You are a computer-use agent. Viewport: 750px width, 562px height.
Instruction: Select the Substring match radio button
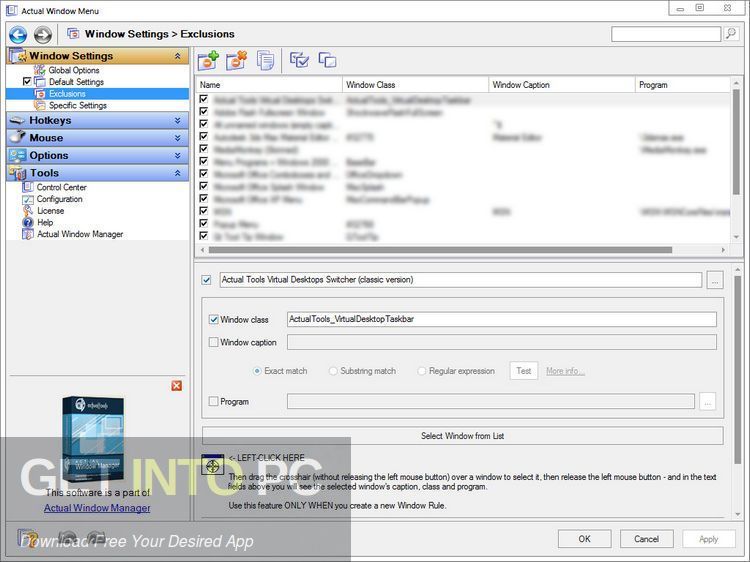333,371
